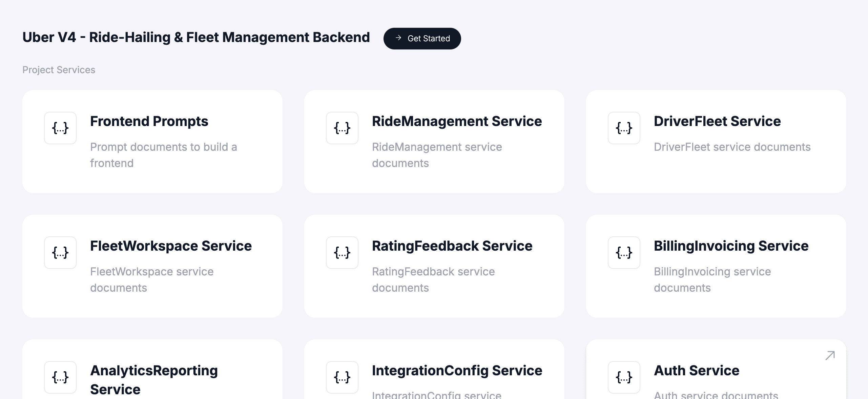Select the FleetWorkspace Service title

[x=171, y=246]
